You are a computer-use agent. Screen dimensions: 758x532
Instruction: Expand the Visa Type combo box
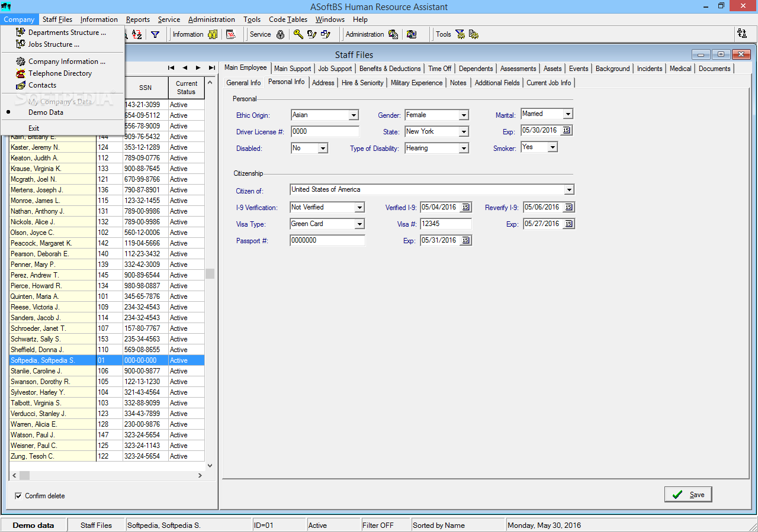359,224
